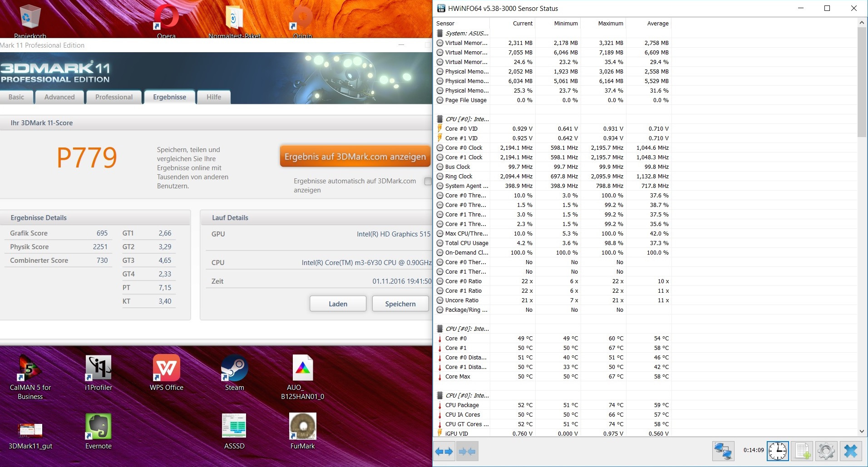Viewport: 868px width, 467px height.
Task: Minimize the 3DMark 11 window
Action: click(401, 45)
